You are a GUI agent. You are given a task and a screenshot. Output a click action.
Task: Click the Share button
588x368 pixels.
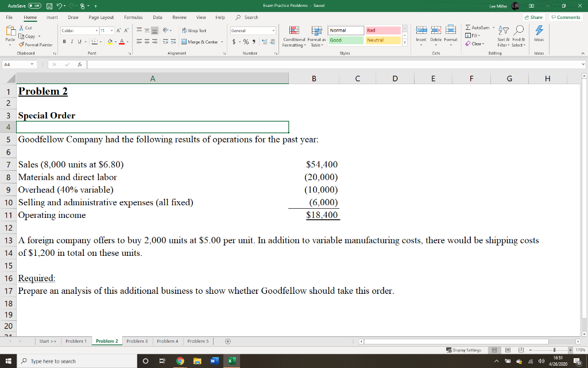coord(535,17)
